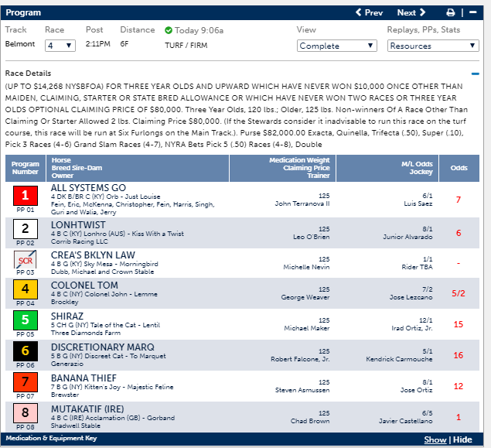Go to the Next race
The image size is (491, 448).
pyautogui.click(x=411, y=12)
